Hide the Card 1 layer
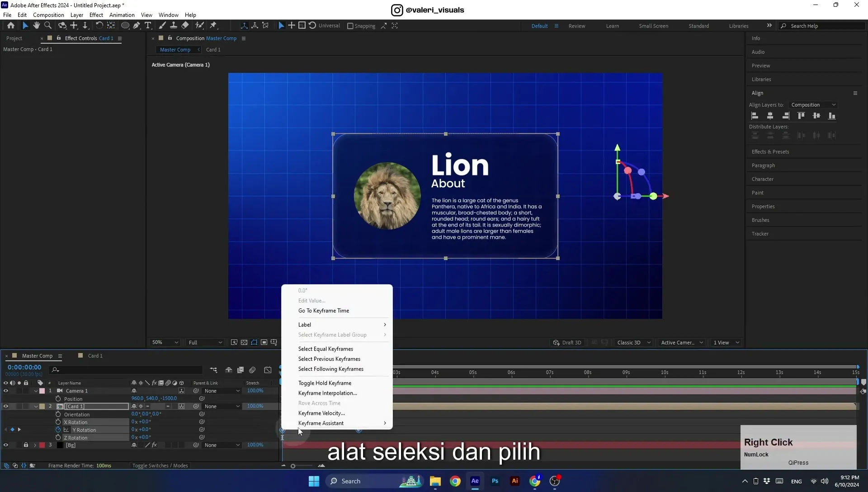This screenshot has height=492, width=868. (6, 406)
